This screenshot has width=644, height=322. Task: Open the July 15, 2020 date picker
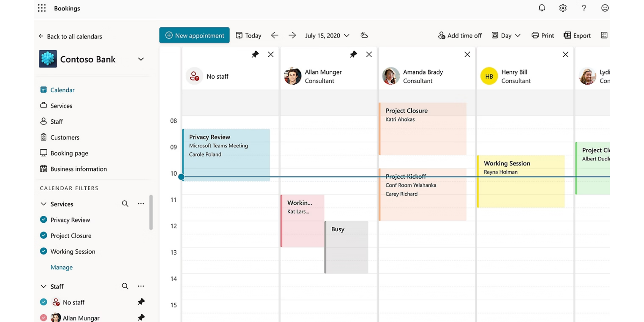coord(327,35)
